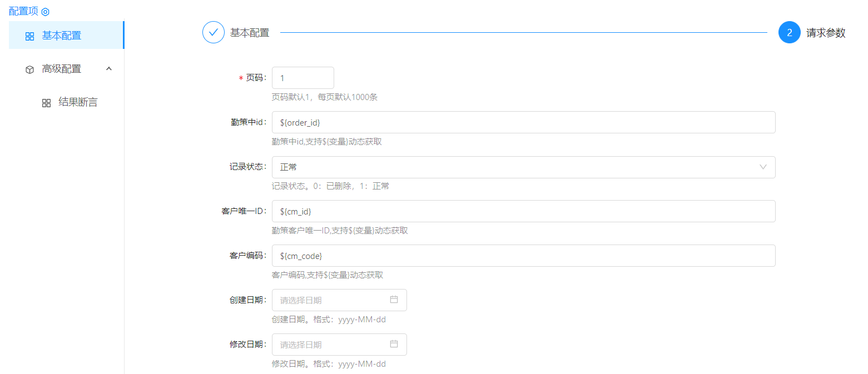The height and width of the screenshot is (374, 868).
Task: Open calendar icon in 创建日期 field
Action: (394, 300)
